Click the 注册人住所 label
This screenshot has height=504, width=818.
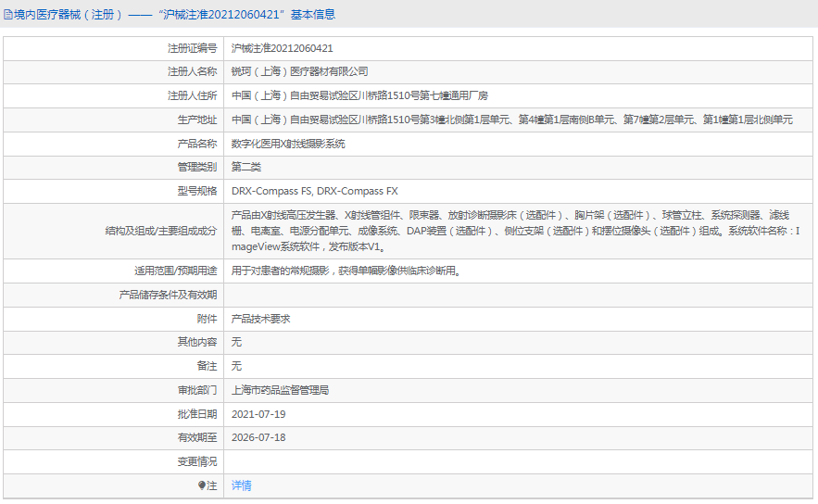[x=192, y=96]
